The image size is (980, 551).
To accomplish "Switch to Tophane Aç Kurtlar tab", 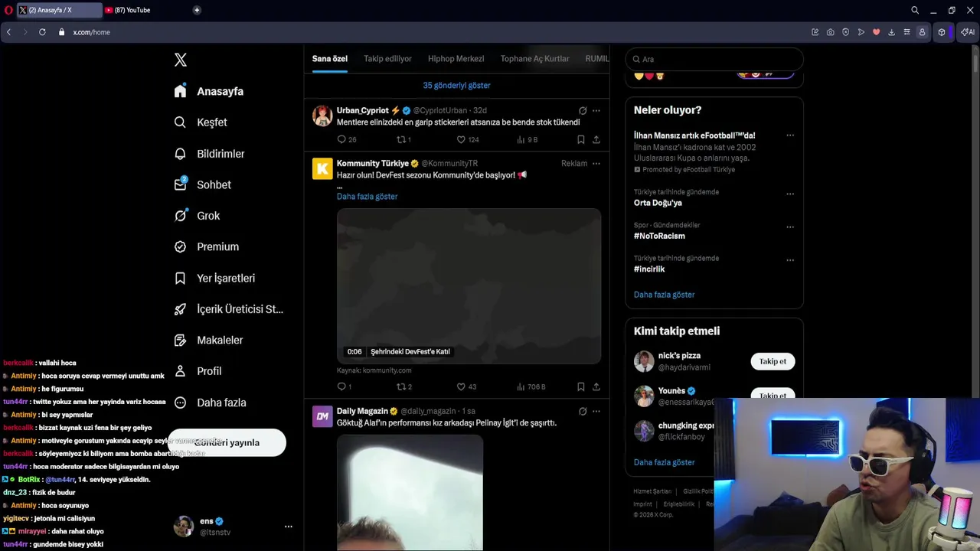I will pos(534,59).
